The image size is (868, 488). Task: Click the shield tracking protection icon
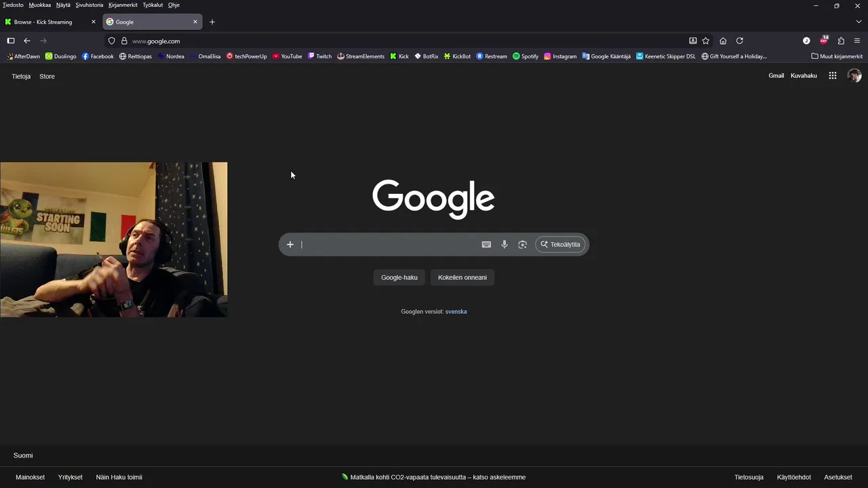click(x=112, y=41)
